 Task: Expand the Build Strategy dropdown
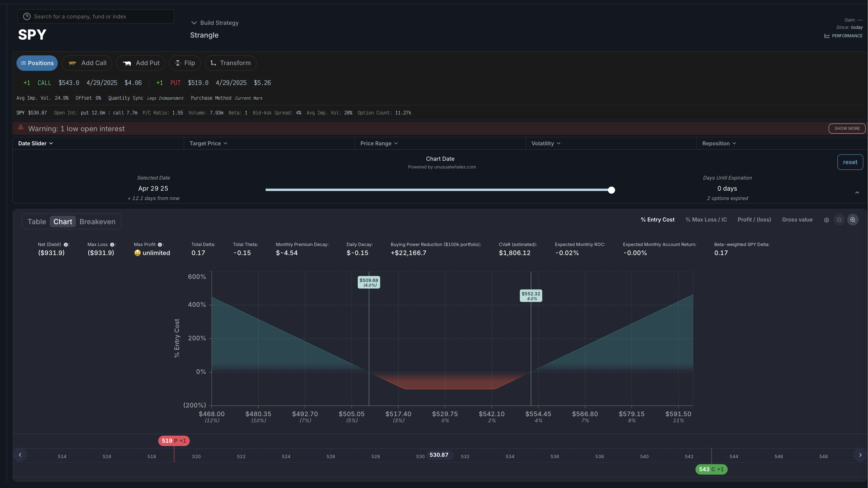click(x=215, y=22)
